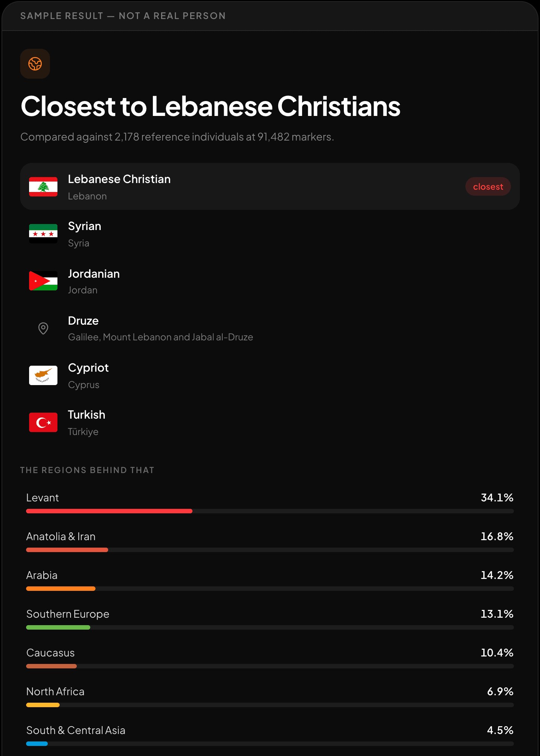Select the Jordanian population entry
Screen dimensions: 540x756
pyautogui.click(x=270, y=281)
